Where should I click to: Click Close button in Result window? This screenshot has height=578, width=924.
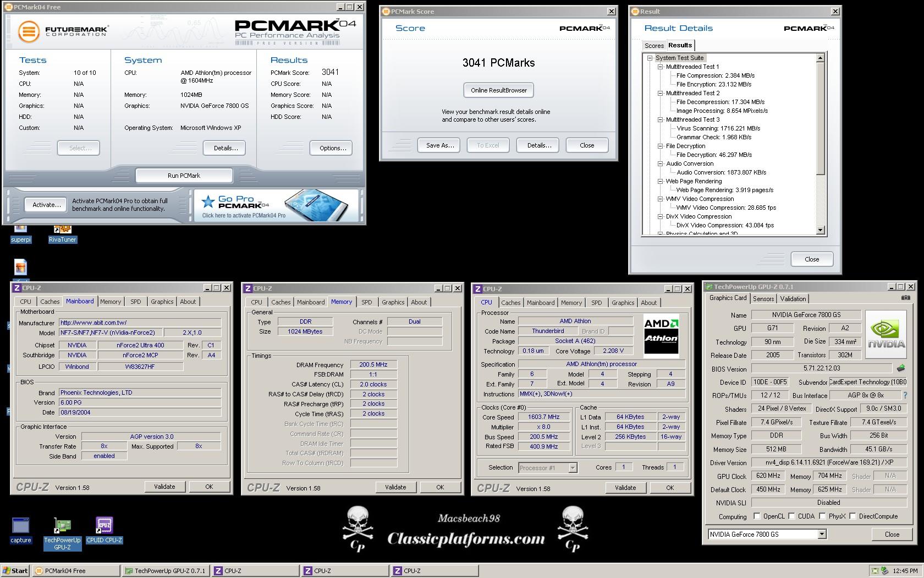811,259
